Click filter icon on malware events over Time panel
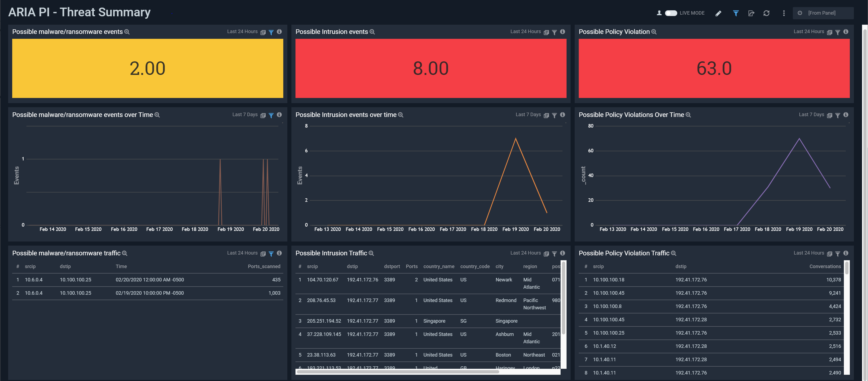 pos(271,116)
